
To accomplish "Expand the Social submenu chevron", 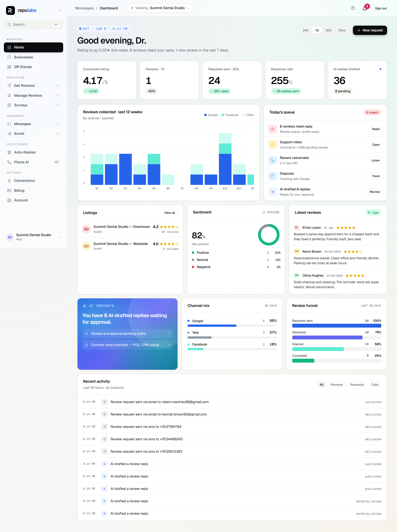I will click(x=58, y=133).
